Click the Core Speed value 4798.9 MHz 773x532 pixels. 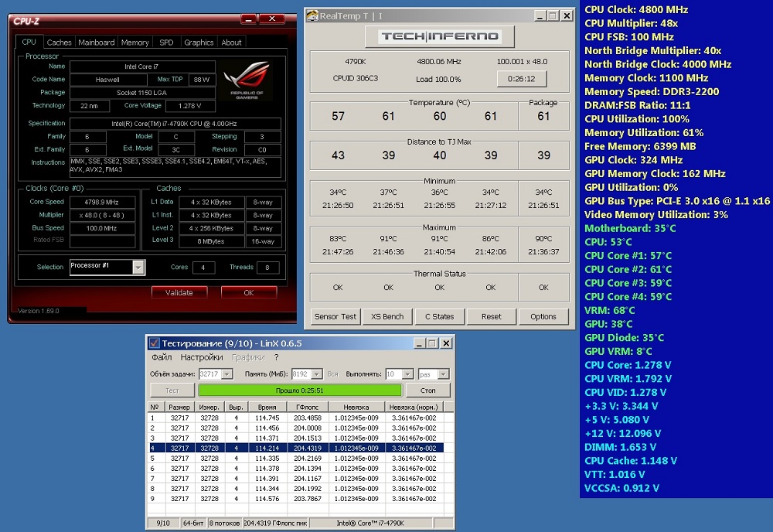102,202
